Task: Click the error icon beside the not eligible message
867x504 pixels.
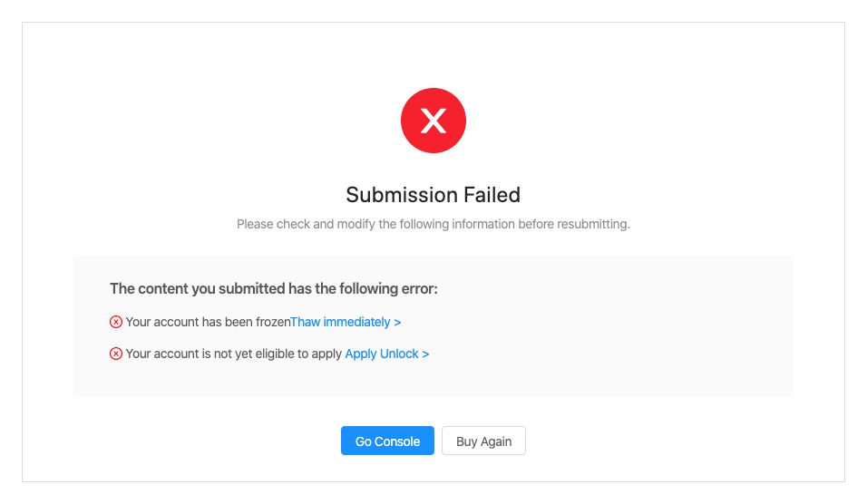Action: click(116, 354)
